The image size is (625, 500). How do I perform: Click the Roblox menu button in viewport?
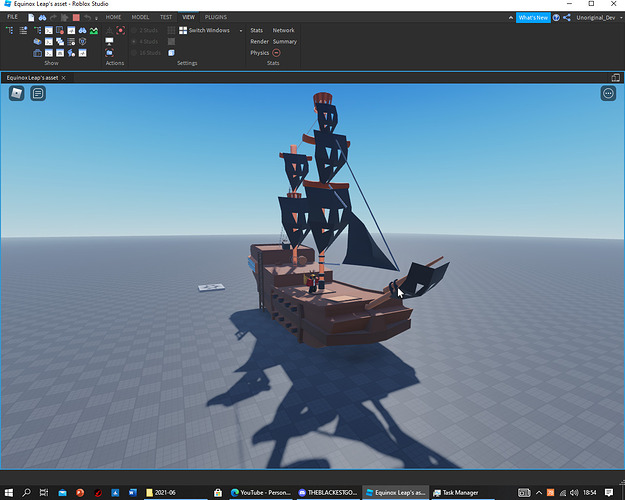coord(16,93)
